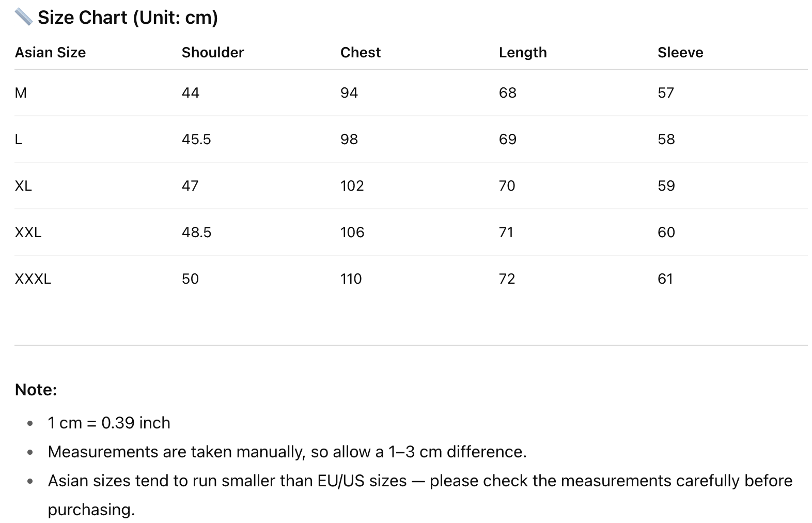
Task: Click the Sleeve column header
Action: (680, 52)
